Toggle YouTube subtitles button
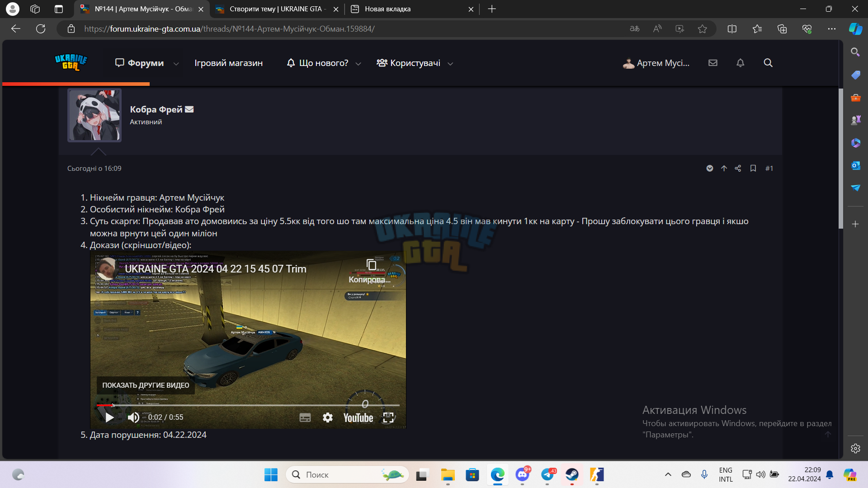The height and width of the screenshot is (488, 868). (x=305, y=418)
